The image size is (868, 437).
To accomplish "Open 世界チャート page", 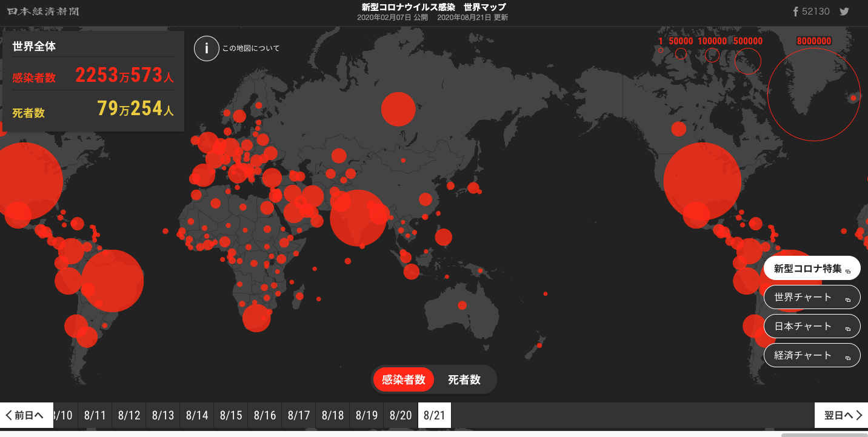I will (x=812, y=298).
